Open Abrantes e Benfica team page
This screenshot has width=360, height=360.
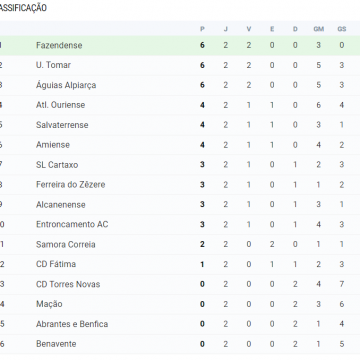coord(72,324)
